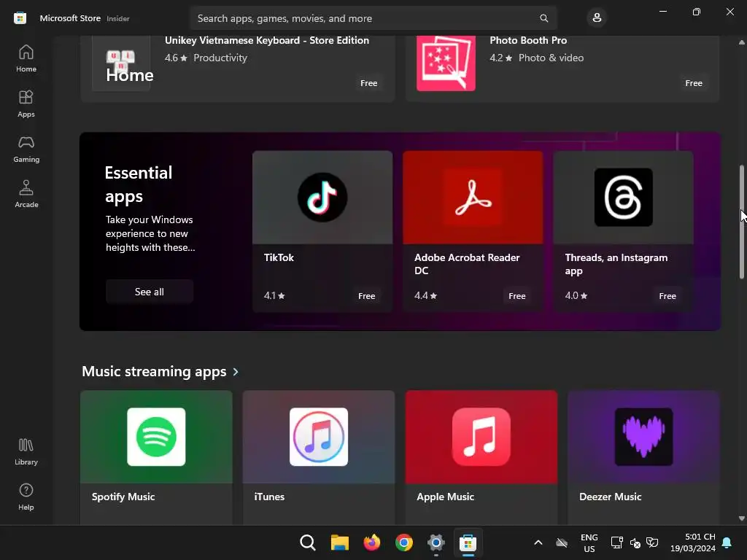The height and width of the screenshot is (560, 747).
Task: Open Photo Booth Pro title text
Action: point(528,41)
